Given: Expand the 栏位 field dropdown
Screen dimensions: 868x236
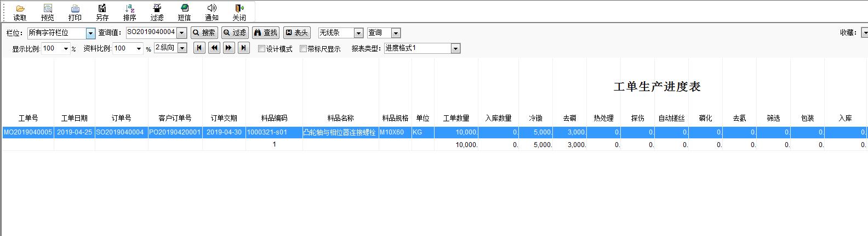Looking at the screenshot, I should (90, 33).
